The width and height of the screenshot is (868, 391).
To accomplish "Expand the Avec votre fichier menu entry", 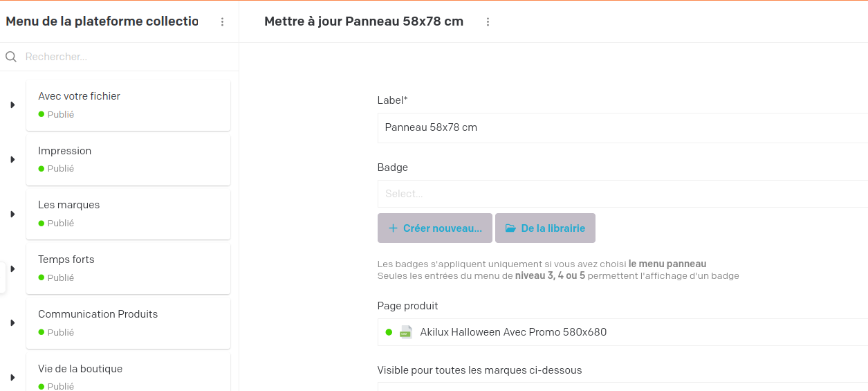I will (12, 105).
